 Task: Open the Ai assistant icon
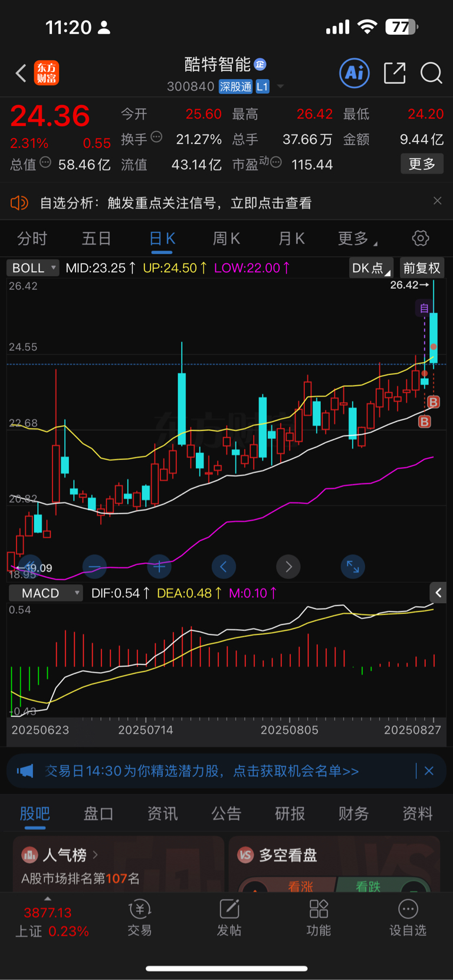354,73
